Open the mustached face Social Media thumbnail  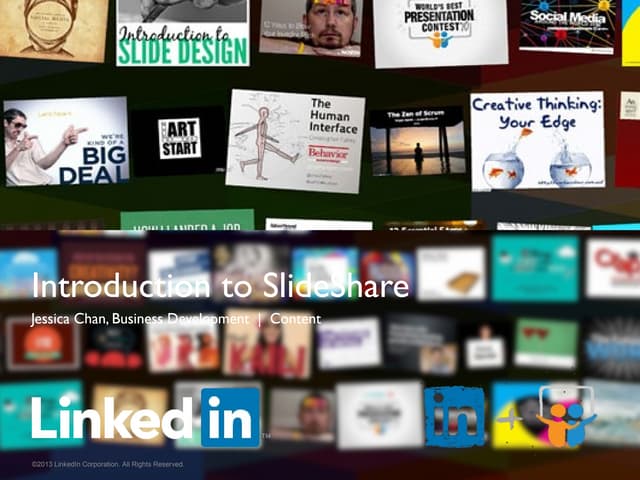[x=50, y=28]
